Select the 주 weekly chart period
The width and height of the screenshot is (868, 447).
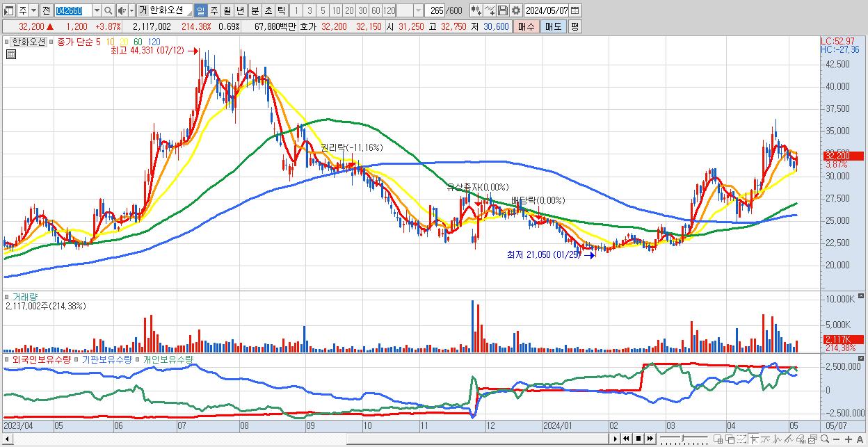click(x=214, y=10)
